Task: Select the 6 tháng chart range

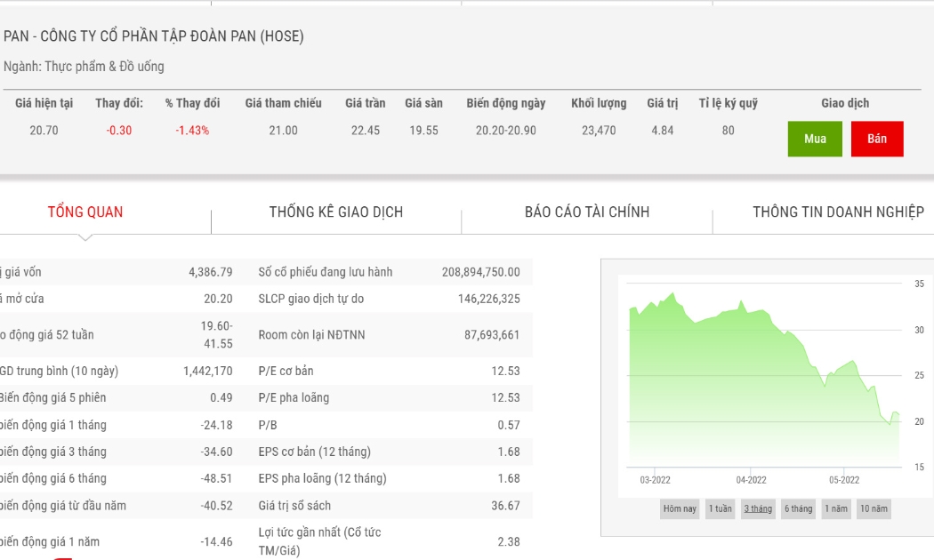Action: pos(798,508)
